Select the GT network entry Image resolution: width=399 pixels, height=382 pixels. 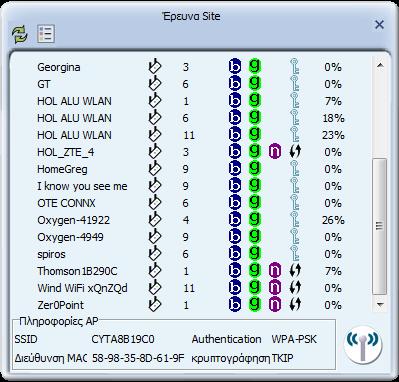pos(44,84)
